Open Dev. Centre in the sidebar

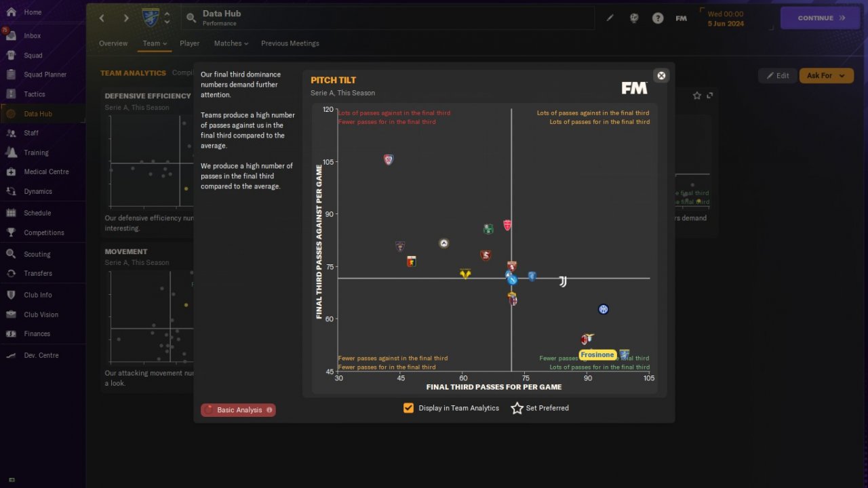[x=43, y=355]
